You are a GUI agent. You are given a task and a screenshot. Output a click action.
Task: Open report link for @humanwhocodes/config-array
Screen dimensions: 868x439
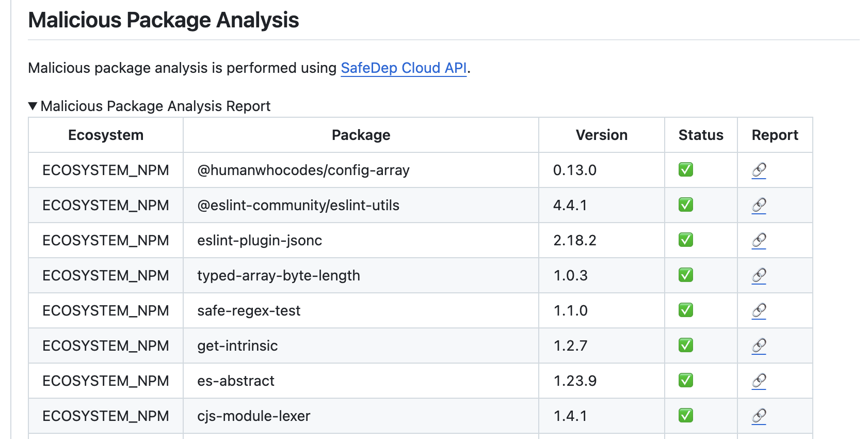pyautogui.click(x=759, y=170)
